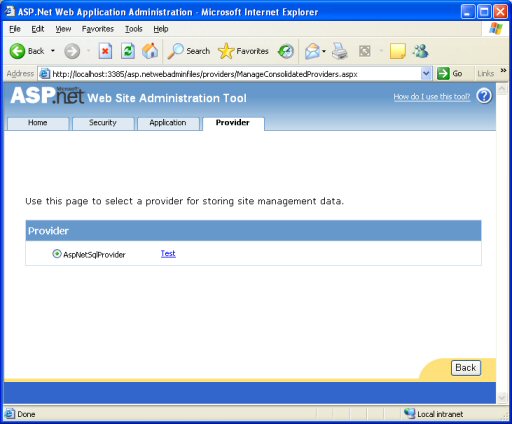Open the File menu

[x=15, y=29]
